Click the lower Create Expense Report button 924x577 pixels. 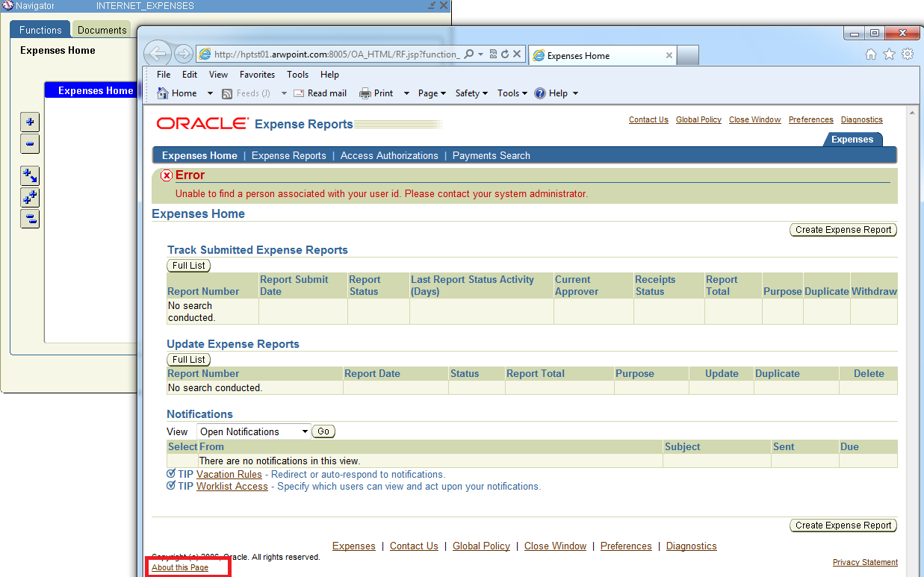click(843, 525)
